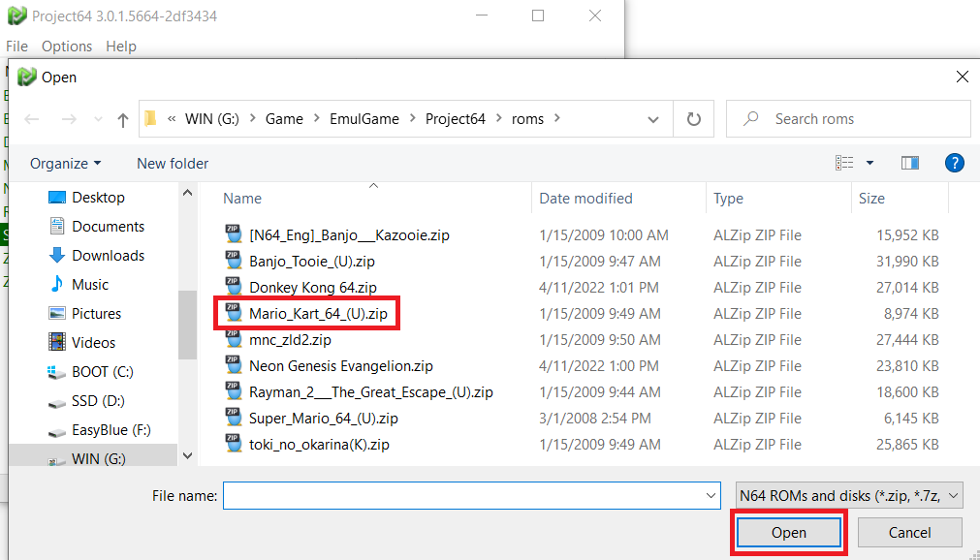Image resolution: width=980 pixels, height=560 pixels.
Task: Click the Open button
Action: tap(789, 533)
